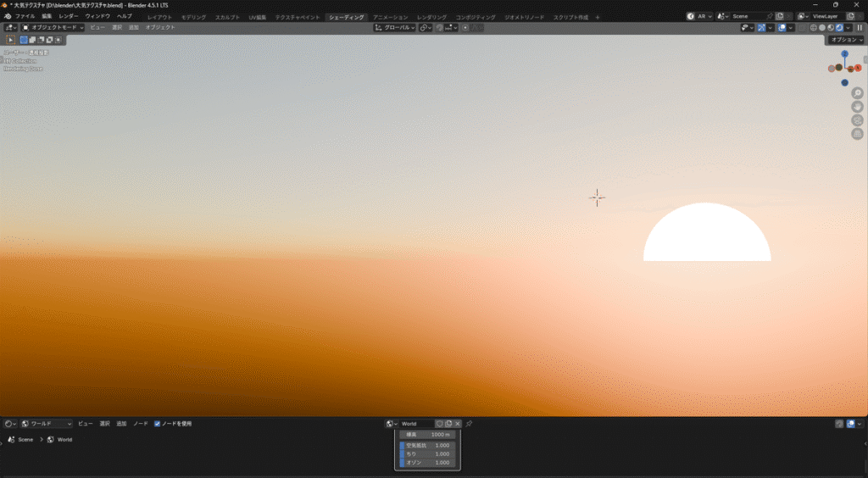Toggle the camera view icon

point(858,120)
